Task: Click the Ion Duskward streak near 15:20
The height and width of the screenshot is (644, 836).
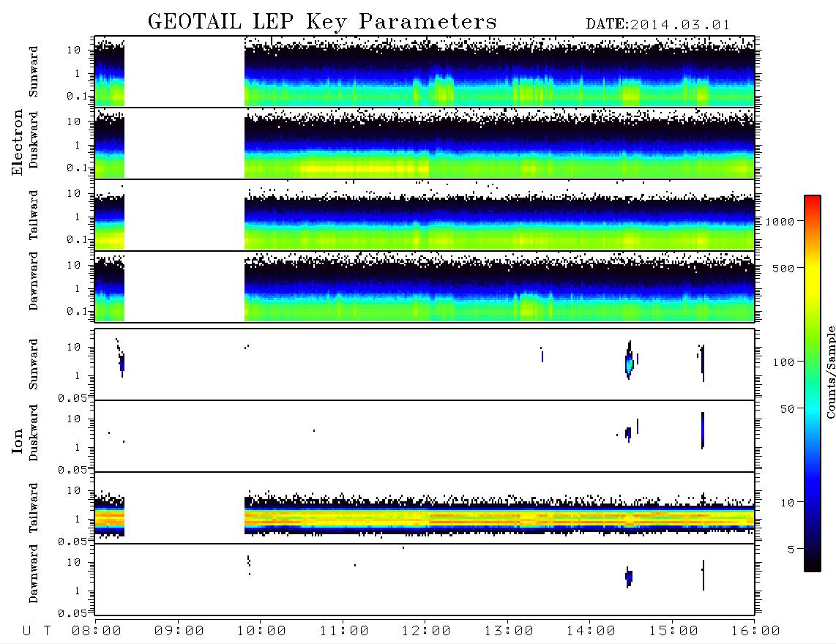Action: click(703, 430)
